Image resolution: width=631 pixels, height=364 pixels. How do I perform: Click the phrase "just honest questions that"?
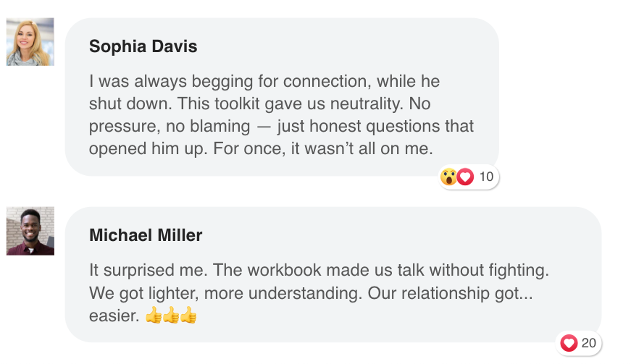click(375, 127)
